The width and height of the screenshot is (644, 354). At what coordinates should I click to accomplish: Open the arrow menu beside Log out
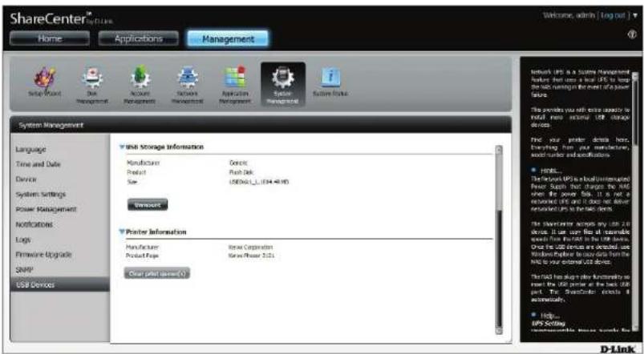(x=635, y=15)
